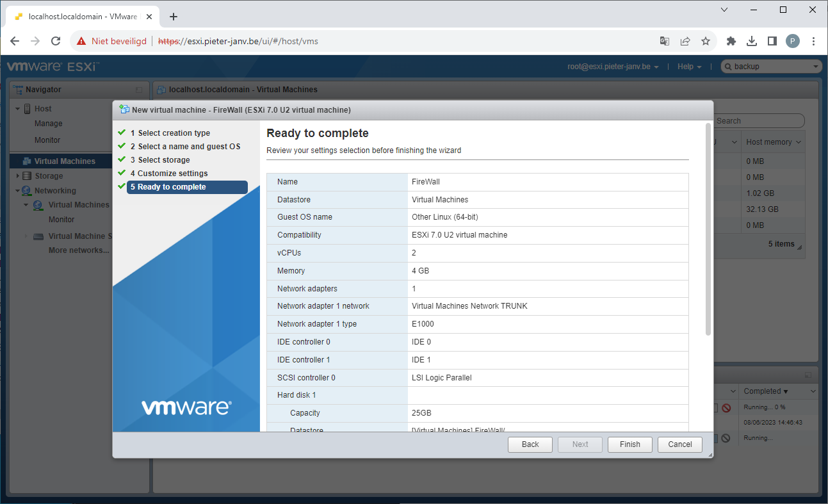Click the Google Translate icon in address bar
The image size is (828, 504).
tap(665, 41)
